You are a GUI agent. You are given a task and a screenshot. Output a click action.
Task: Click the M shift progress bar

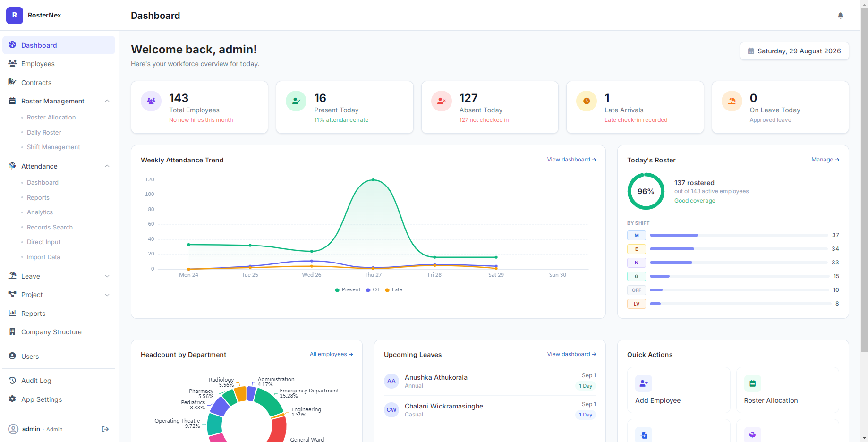pyautogui.click(x=740, y=235)
